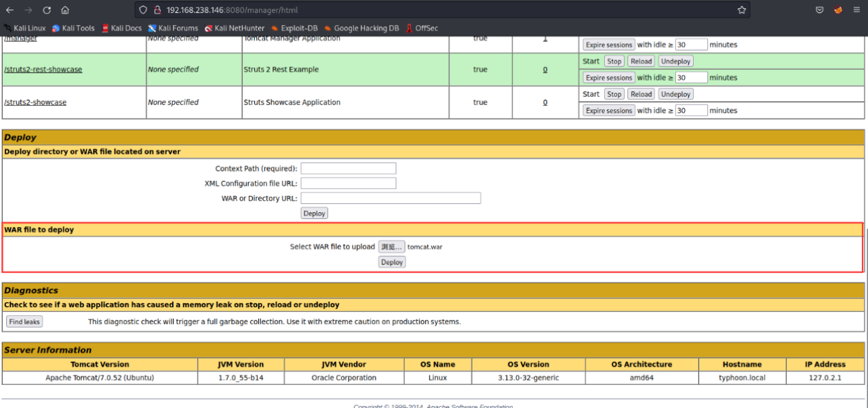The width and height of the screenshot is (868, 408).
Task: Expire sessions for struts2-showcase
Action: click(609, 110)
